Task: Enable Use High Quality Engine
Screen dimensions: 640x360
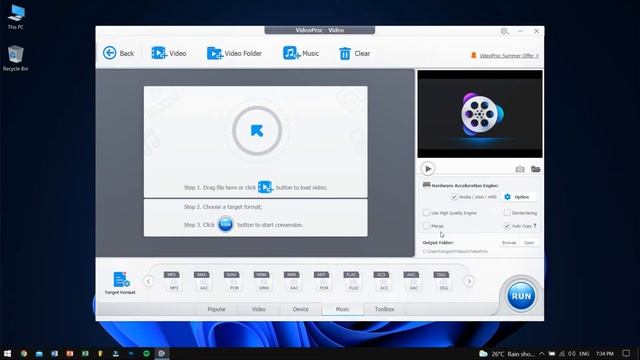Action: coord(427,213)
